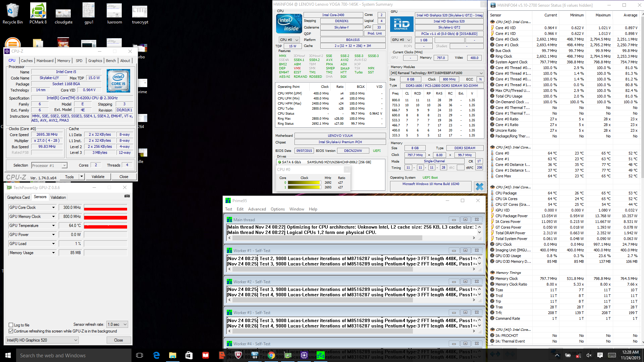The width and height of the screenshot is (644, 362).
Task: Expand the Intel HD Graphics 520 selector
Action: (42, 340)
